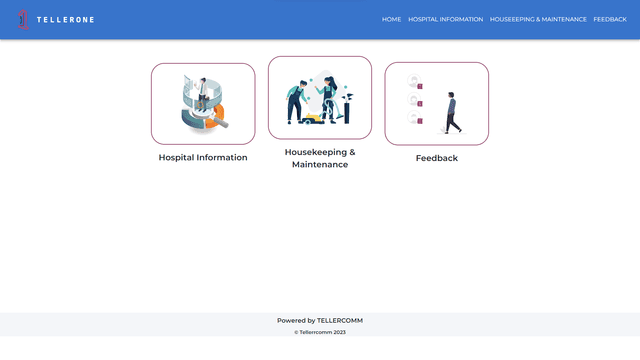Image resolution: width=640 pixels, height=360 pixels.
Task: Open the Hospital Information illustration card
Action: (x=203, y=104)
